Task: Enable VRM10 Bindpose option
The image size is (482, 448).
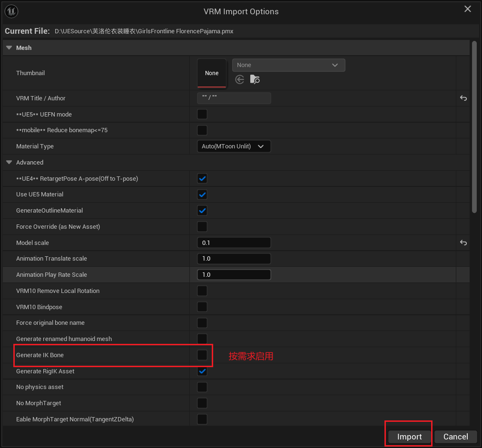Action: (x=202, y=306)
